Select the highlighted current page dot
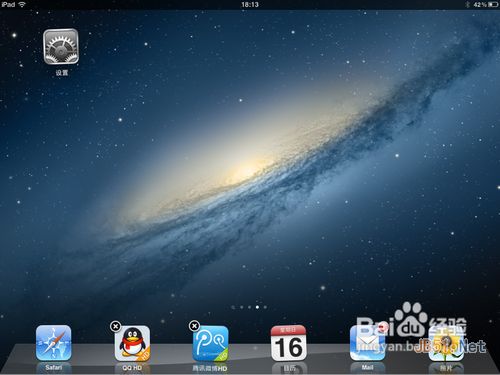Screen dimensions: 500x375 pyautogui.click(x=257, y=307)
